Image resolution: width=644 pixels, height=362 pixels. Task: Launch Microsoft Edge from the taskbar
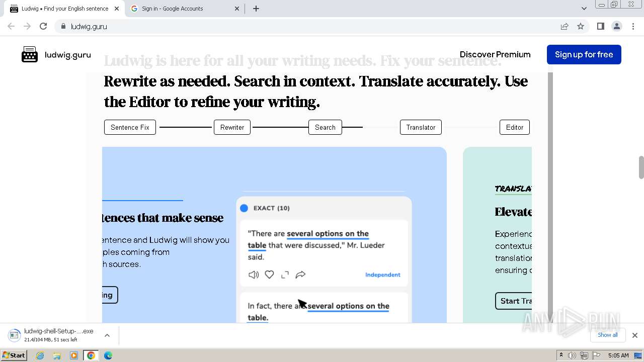point(108,355)
